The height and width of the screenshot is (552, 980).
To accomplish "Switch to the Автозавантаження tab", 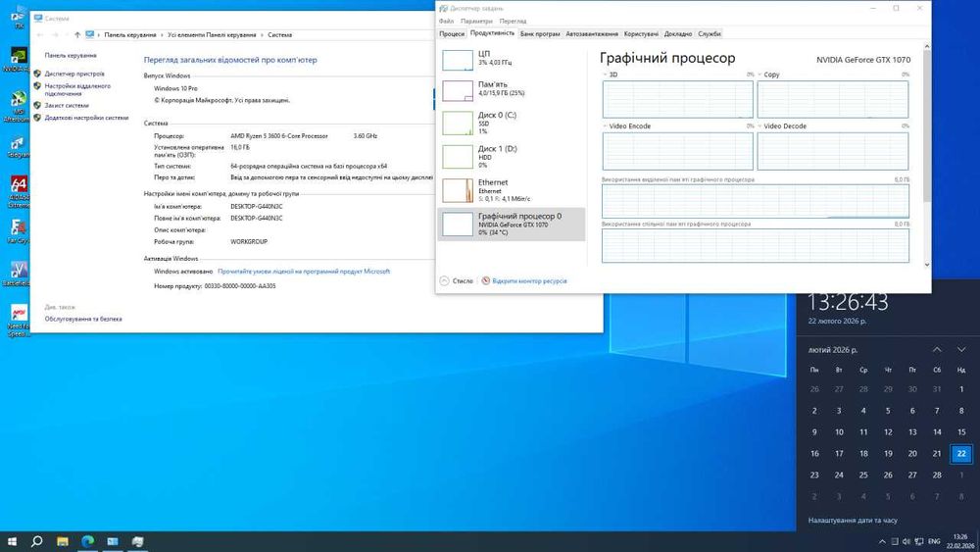I will click(x=592, y=33).
